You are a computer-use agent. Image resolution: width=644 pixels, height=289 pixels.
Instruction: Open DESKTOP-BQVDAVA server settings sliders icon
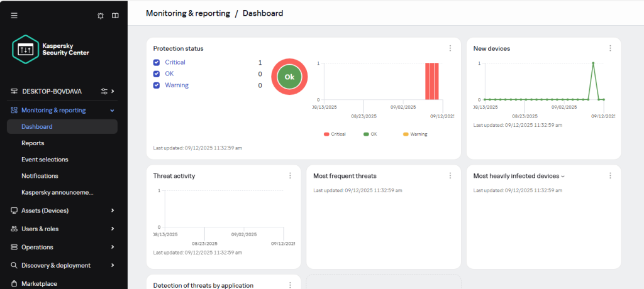(104, 91)
